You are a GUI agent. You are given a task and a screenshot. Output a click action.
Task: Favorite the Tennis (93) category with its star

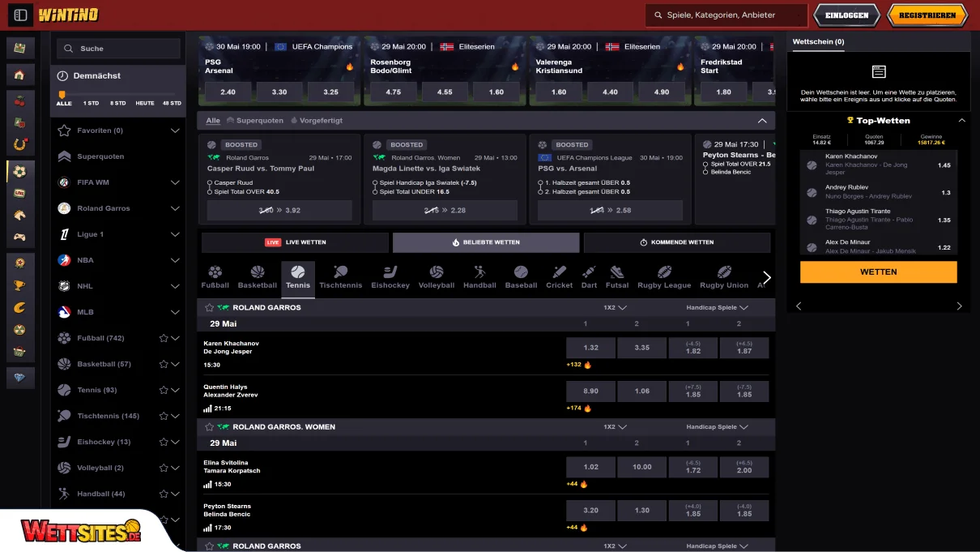click(x=164, y=390)
